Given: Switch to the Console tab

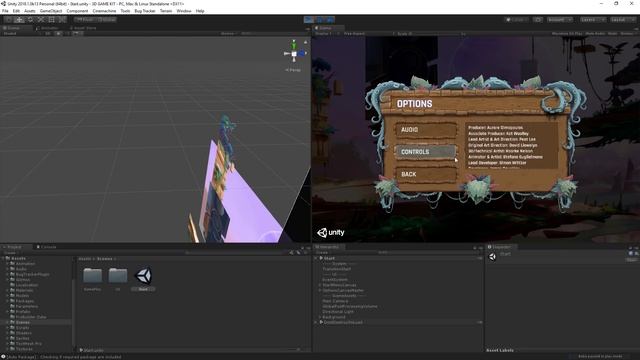Looking at the screenshot, I should 46,247.
